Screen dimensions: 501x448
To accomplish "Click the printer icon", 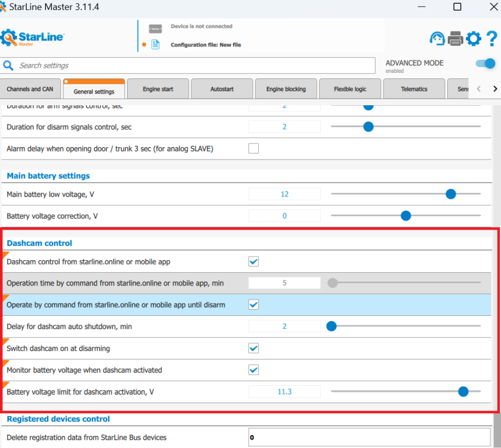I will (455, 39).
